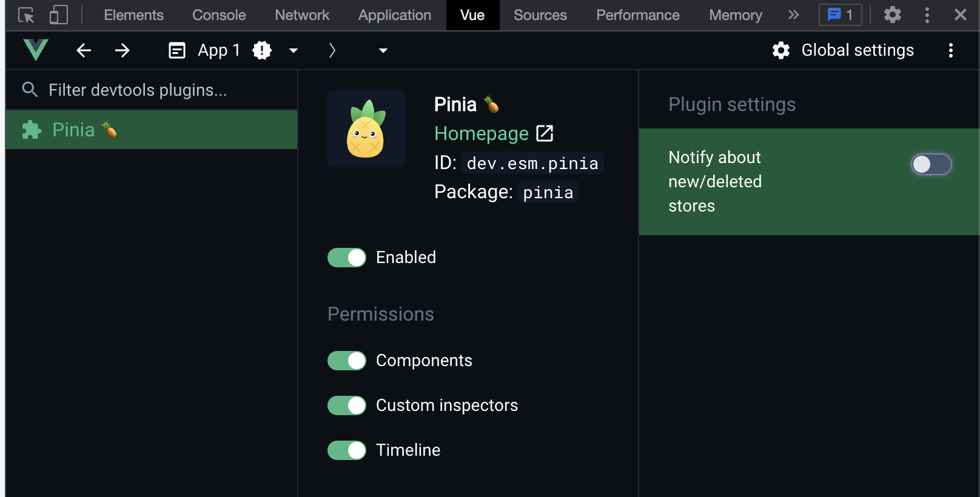Select the Vue tab
Screen dimensions: 980x497
pos(472,15)
